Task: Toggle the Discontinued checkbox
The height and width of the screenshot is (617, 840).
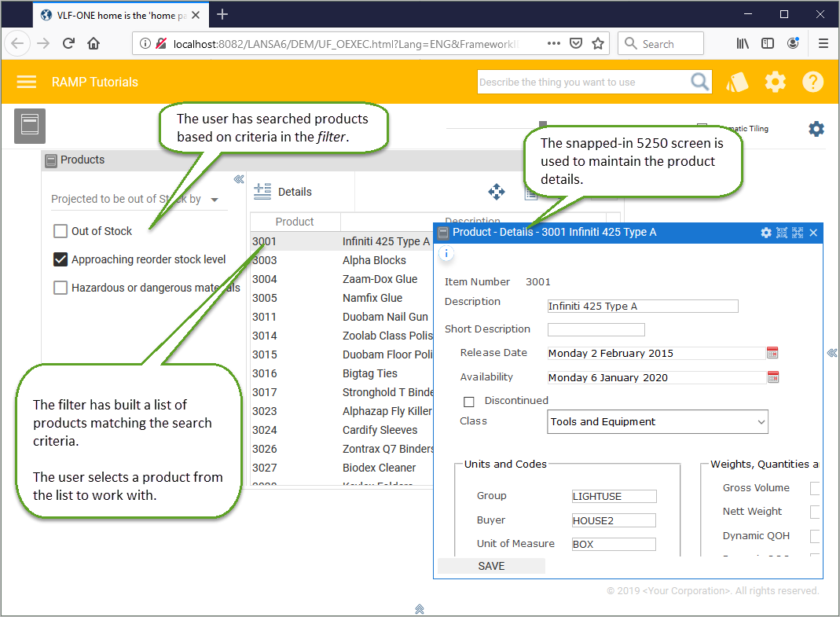Action: click(x=469, y=402)
